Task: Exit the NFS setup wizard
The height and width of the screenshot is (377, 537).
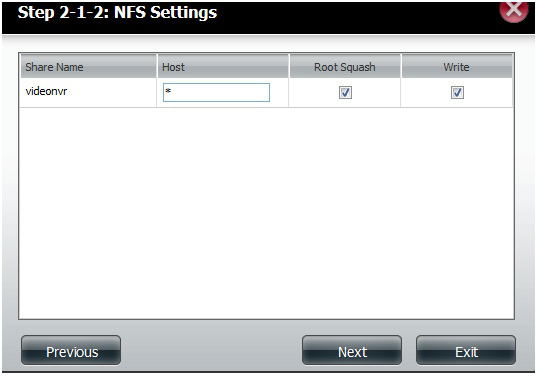Action: [x=466, y=350]
